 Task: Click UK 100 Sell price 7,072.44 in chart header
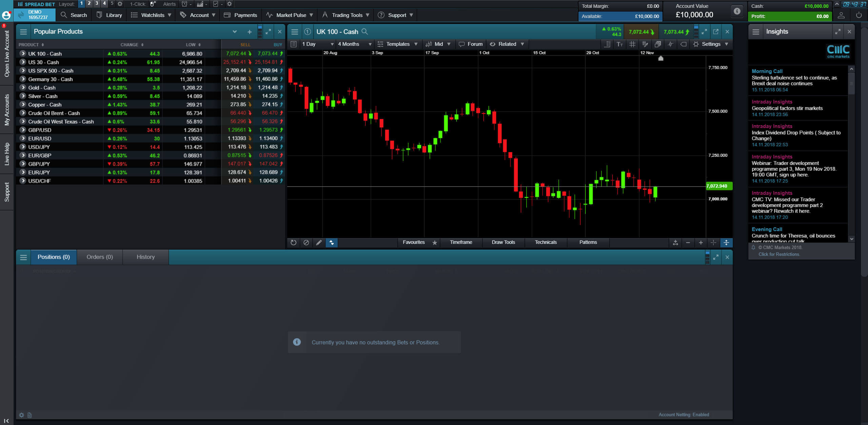tap(641, 32)
